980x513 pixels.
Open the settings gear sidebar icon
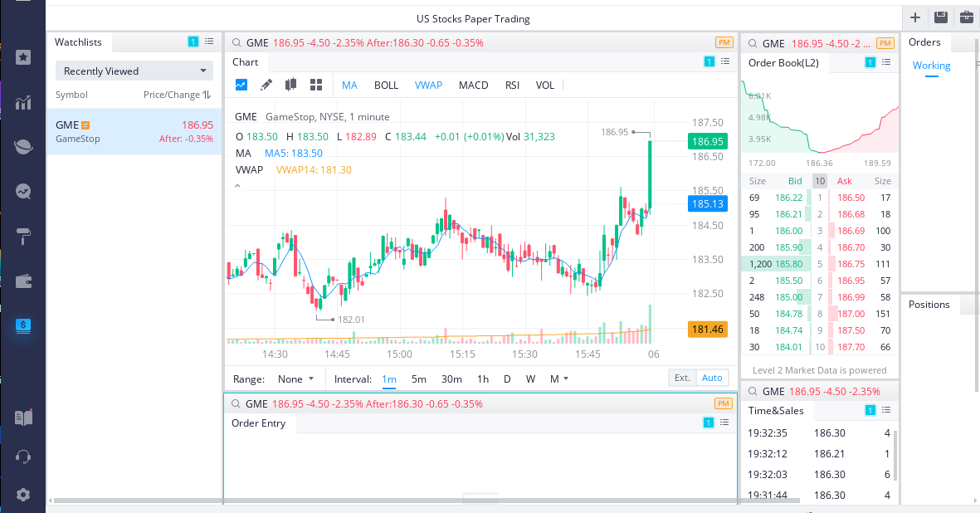click(x=23, y=495)
